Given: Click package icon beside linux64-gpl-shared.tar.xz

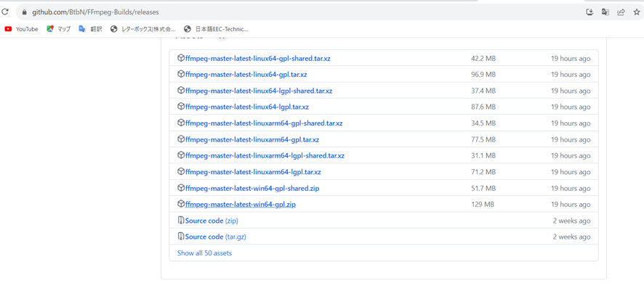Looking at the screenshot, I should click(x=181, y=58).
